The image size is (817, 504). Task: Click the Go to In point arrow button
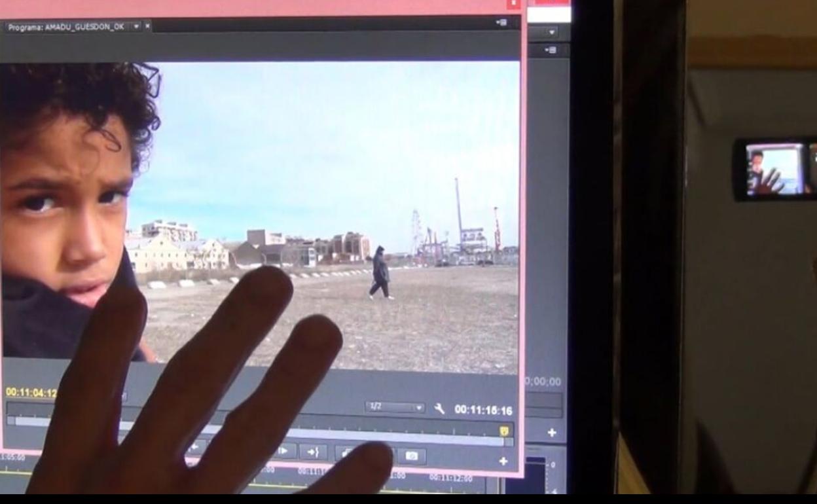pos(194,448)
